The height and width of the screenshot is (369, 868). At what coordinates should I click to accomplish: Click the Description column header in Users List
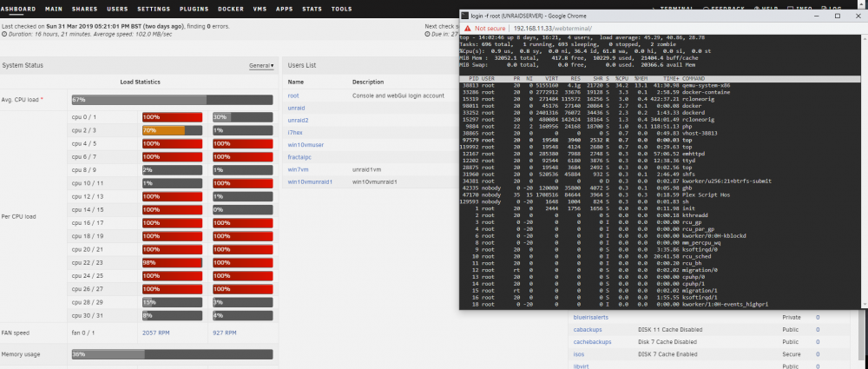(x=368, y=82)
